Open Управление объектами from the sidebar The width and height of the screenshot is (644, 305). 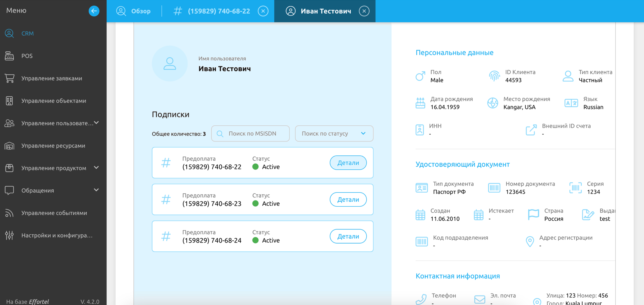click(53, 101)
